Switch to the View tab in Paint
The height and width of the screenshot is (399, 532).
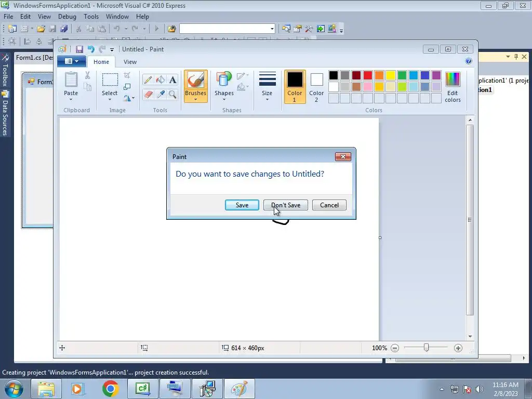(x=130, y=62)
